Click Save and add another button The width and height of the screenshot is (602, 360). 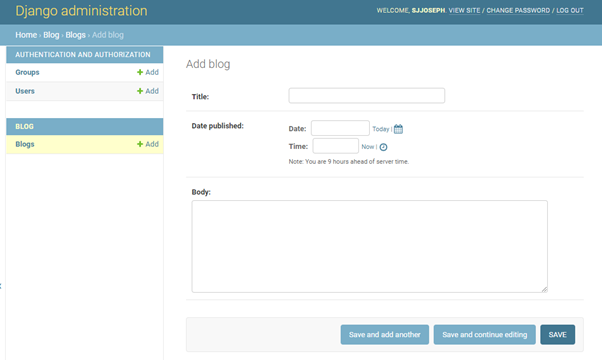(385, 335)
